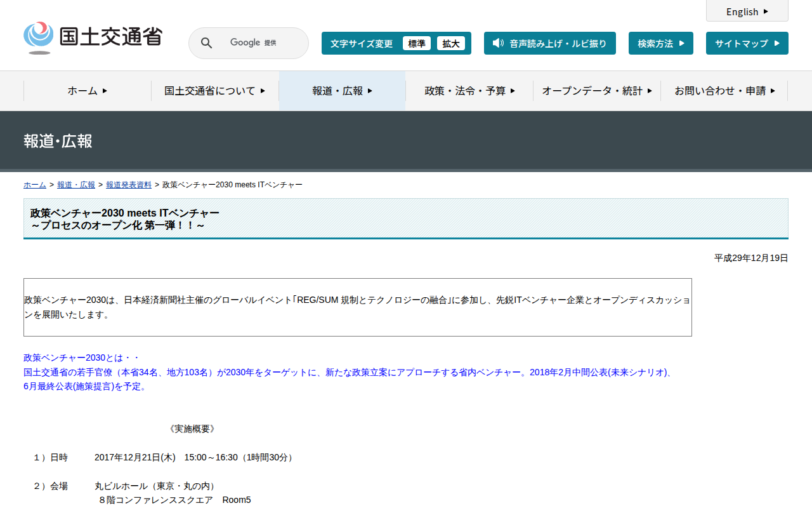
Task: Switch site language to English
Action: point(747,11)
